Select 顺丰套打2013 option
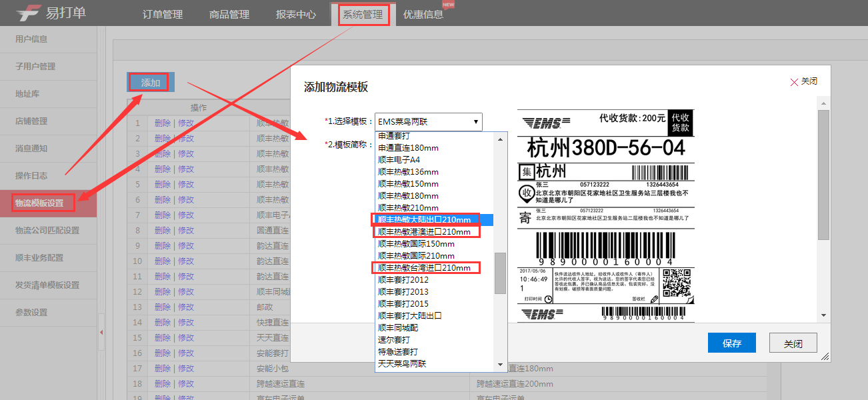Screen dimensions: 868x400 point(435,292)
